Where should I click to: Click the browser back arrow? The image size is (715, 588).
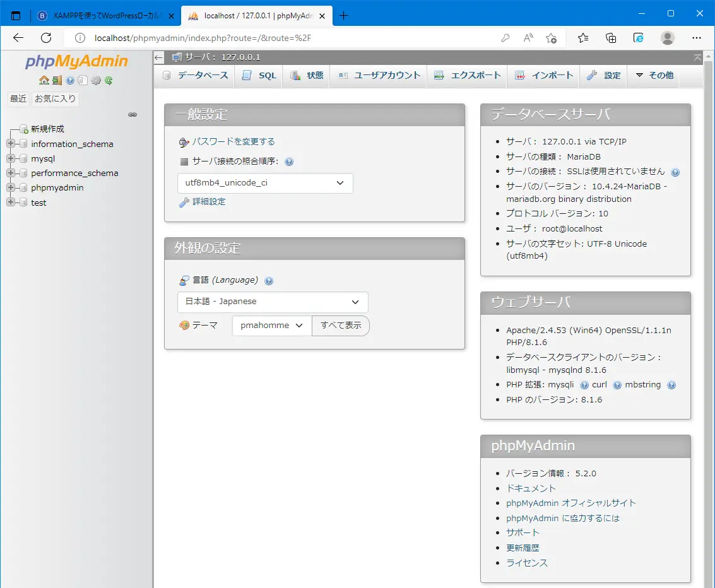click(18, 38)
